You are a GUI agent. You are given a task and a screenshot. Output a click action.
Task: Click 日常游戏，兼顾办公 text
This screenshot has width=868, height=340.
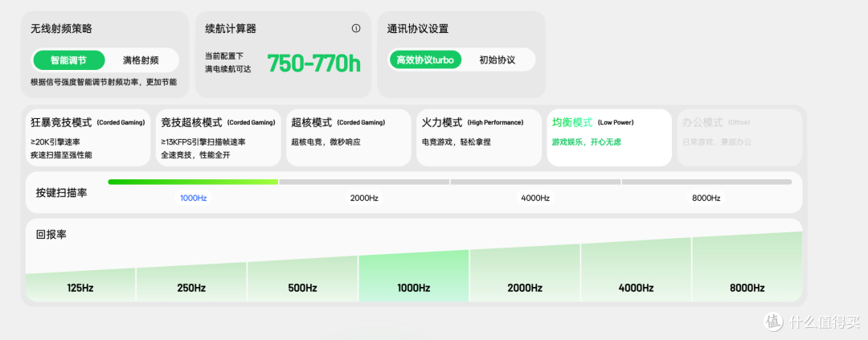pyautogui.click(x=717, y=141)
